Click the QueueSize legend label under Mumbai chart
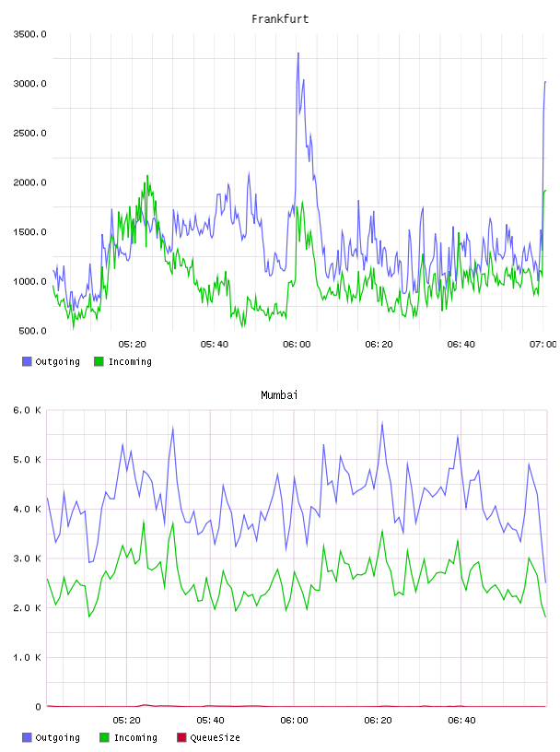Image resolution: width=560 pixels, height=752 pixels. click(216, 738)
